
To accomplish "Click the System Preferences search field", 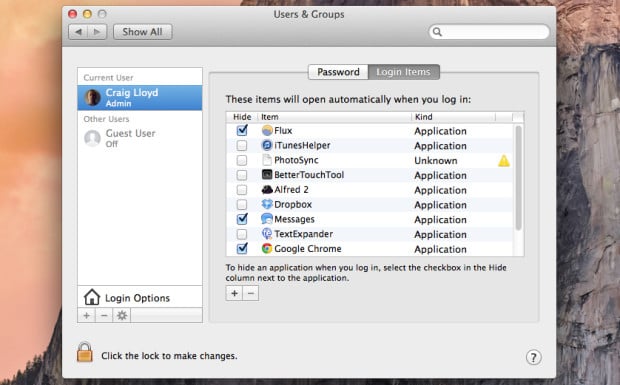I will click(489, 32).
